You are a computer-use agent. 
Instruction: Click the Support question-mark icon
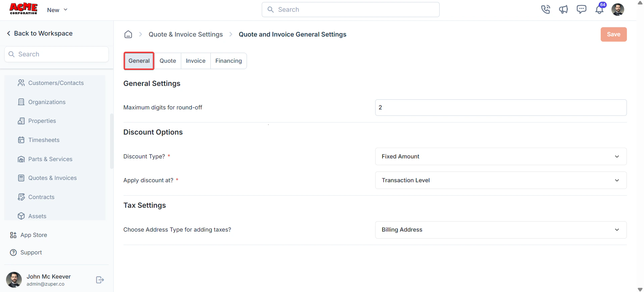[x=13, y=252]
